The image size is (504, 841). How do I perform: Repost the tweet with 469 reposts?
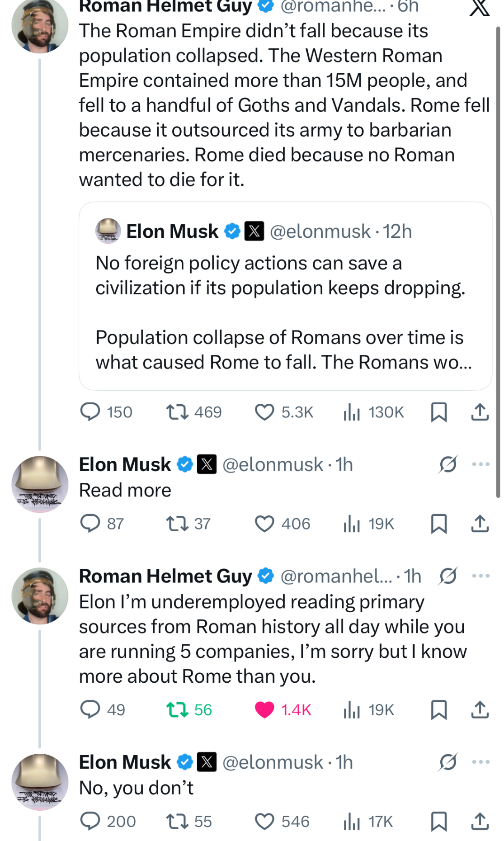(x=177, y=412)
